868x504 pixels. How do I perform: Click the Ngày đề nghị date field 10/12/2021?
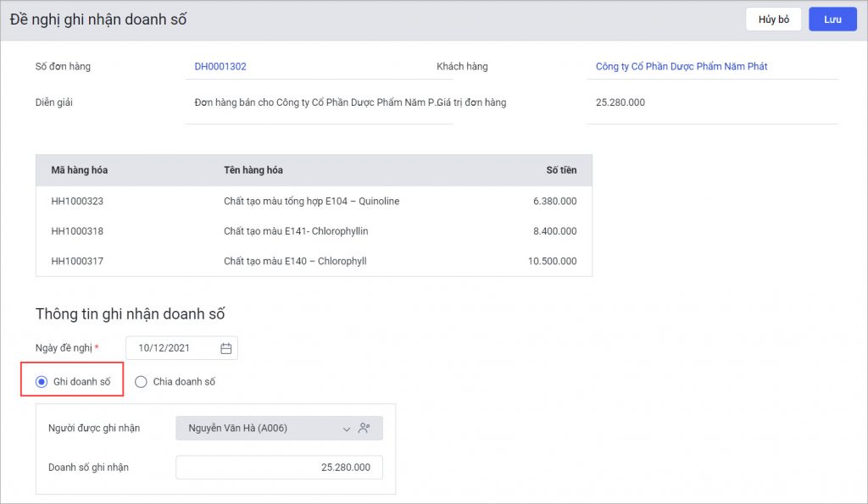[x=181, y=348]
